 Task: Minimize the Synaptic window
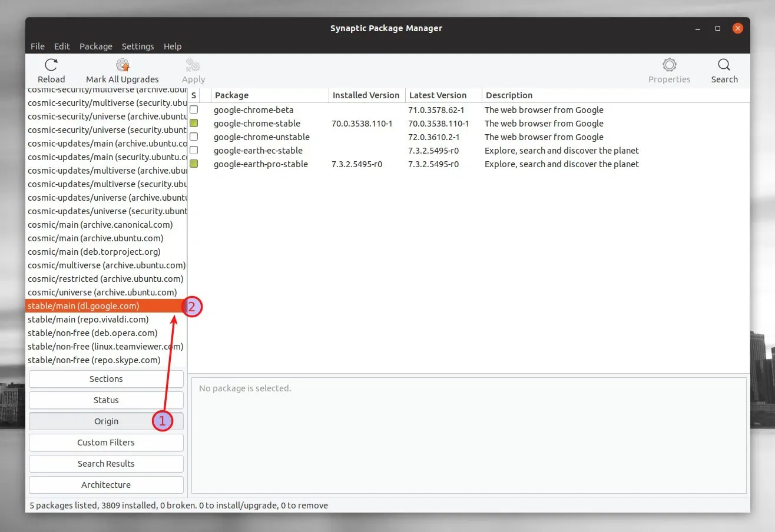click(698, 28)
